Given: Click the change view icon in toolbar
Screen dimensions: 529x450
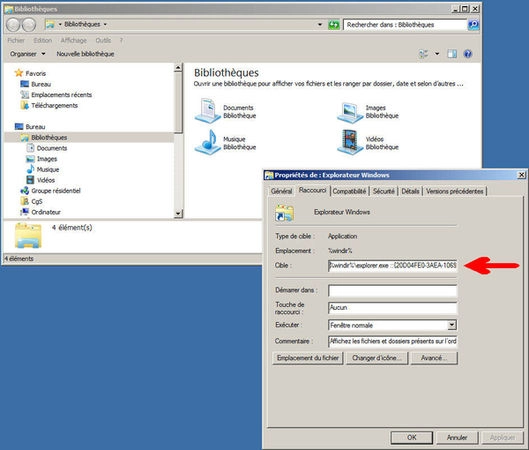Looking at the screenshot, I should 423,54.
